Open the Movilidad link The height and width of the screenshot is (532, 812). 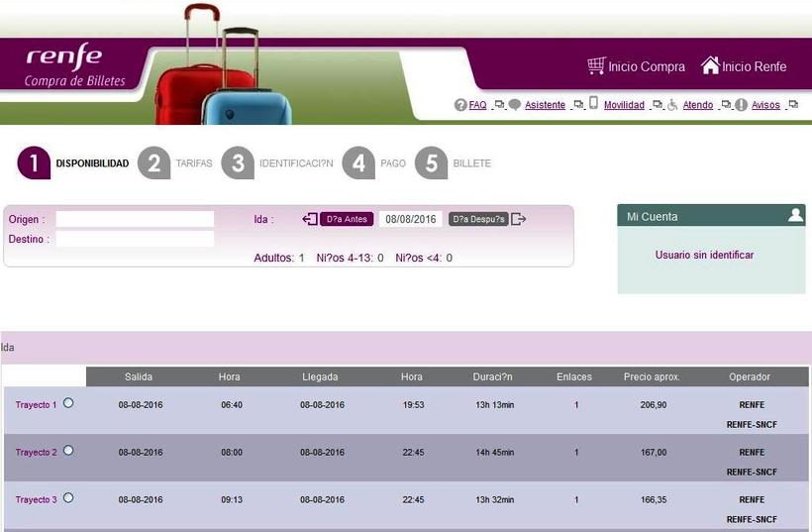click(624, 105)
